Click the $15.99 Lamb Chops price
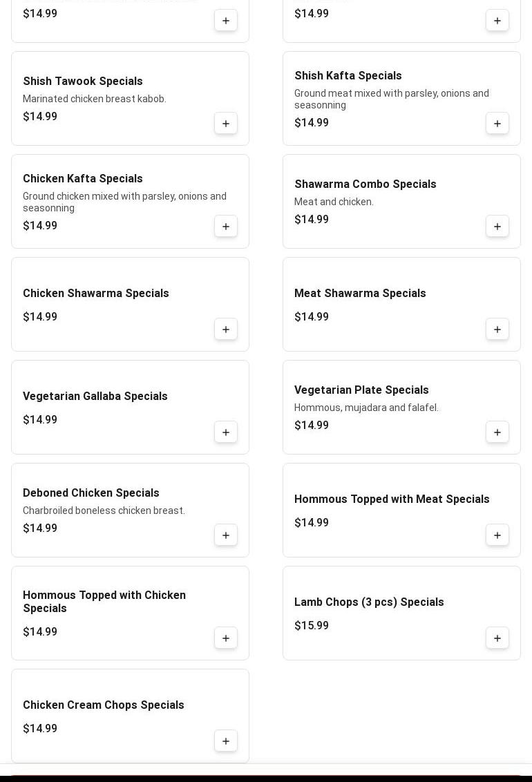Screen dimensions: 532x782 point(312,626)
